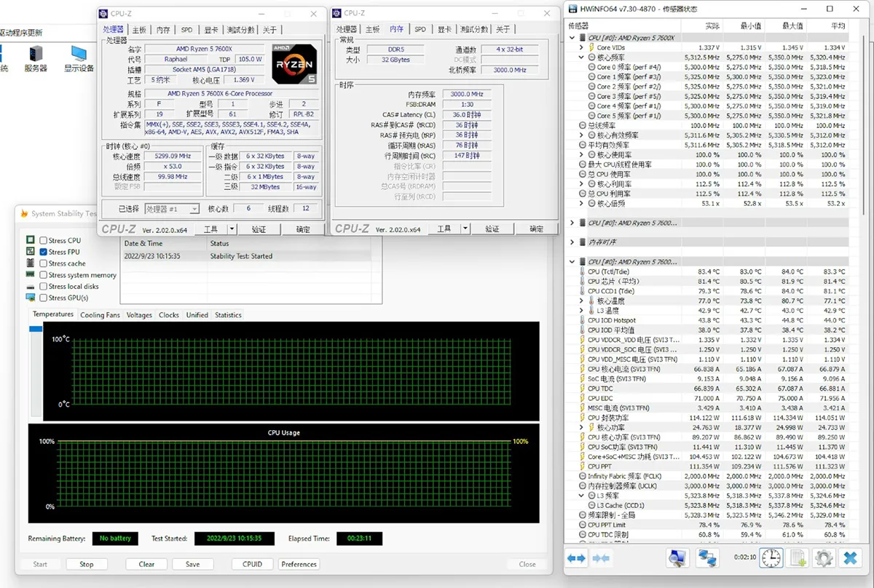Click HWiNFO64 title bar app icon
The height and width of the screenshot is (588, 874).
coord(573,8)
